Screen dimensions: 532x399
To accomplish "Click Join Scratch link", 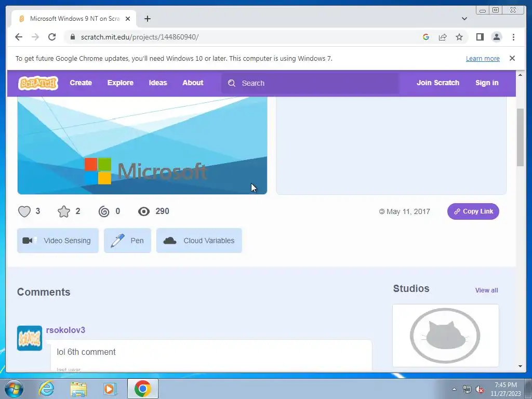I will coord(437,83).
